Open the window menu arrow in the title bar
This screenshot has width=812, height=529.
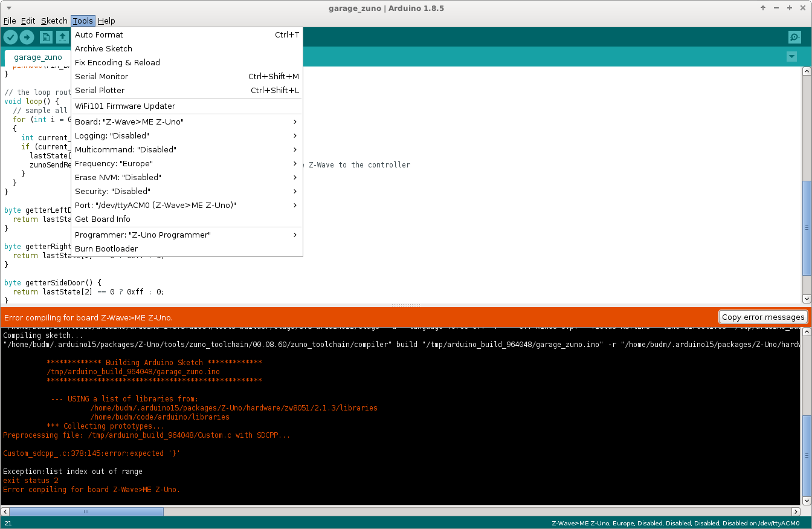click(x=8, y=8)
